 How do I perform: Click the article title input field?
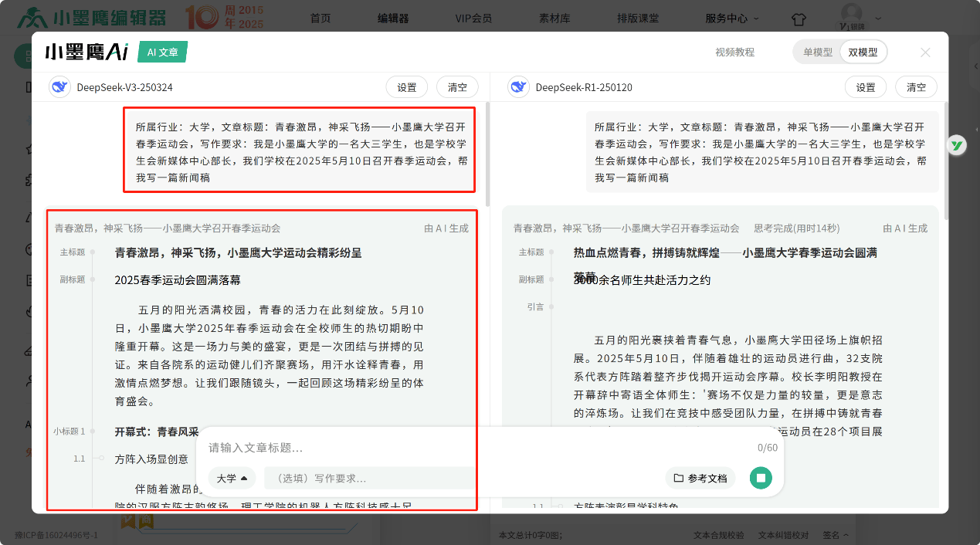pyautogui.click(x=479, y=448)
